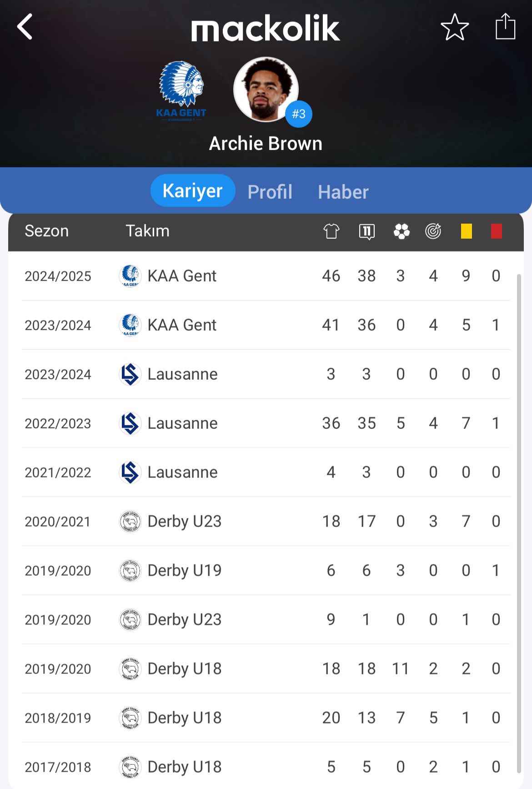532x789 pixels.
Task: Open Derby U19 2019/2020 season row
Action: pos(266,571)
